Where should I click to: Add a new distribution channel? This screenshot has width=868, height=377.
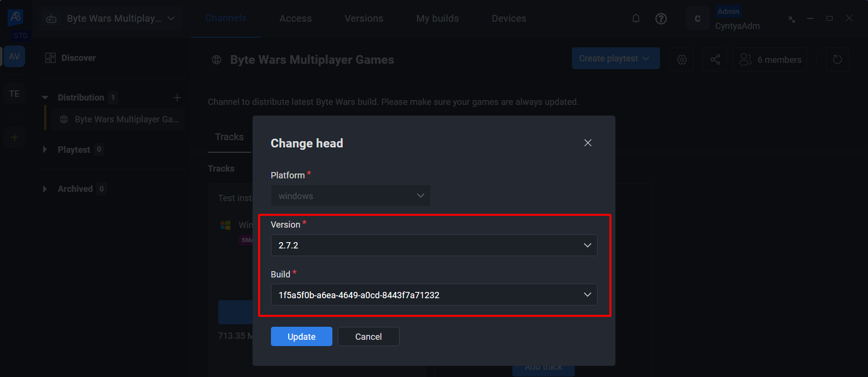pos(177,98)
